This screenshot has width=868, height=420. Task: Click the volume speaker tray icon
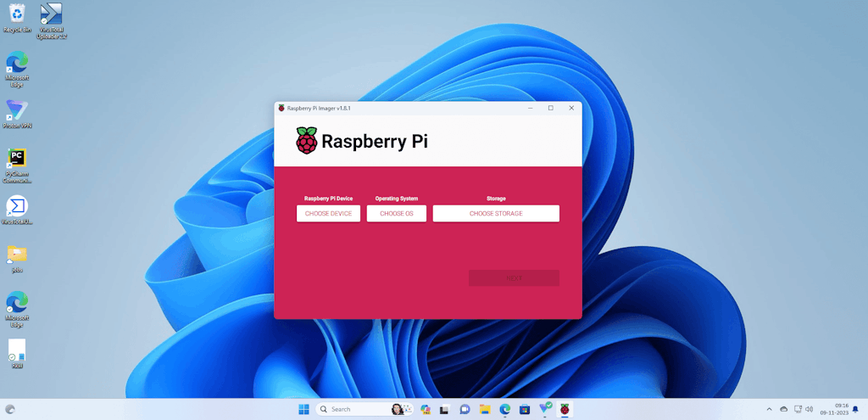[810, 409]
